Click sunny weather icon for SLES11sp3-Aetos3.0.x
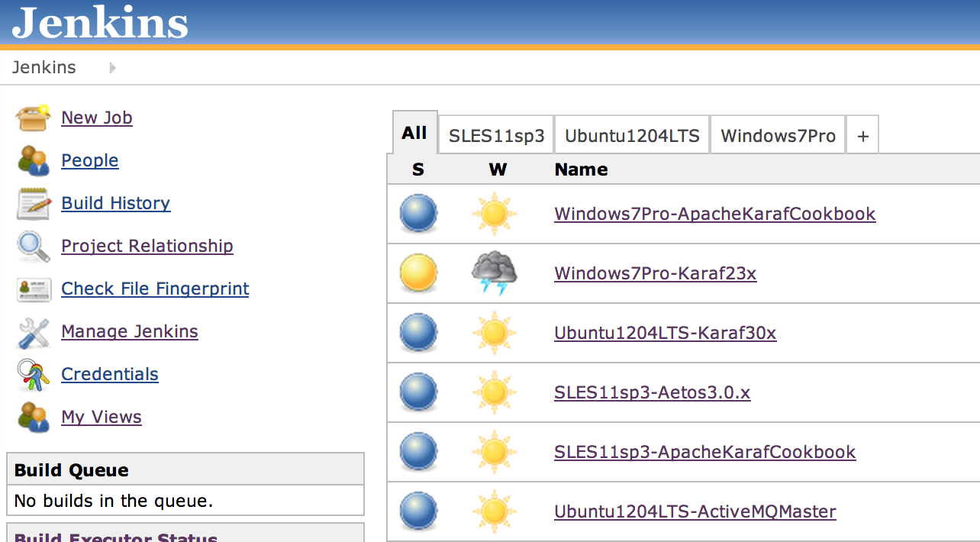Viewport: 980px width, 542px height. pyautogui.click(x=495, y=392)
